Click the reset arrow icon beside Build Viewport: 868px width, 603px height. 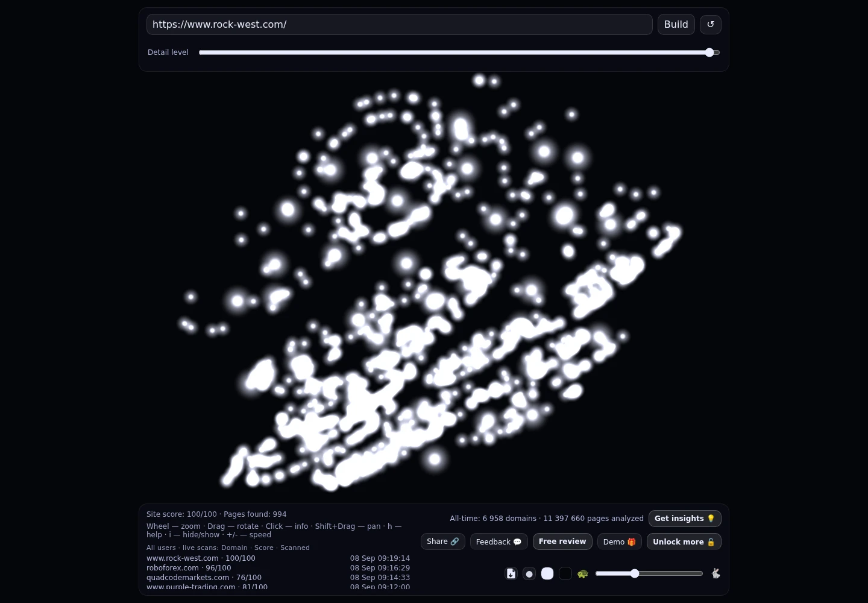(710, 25)
